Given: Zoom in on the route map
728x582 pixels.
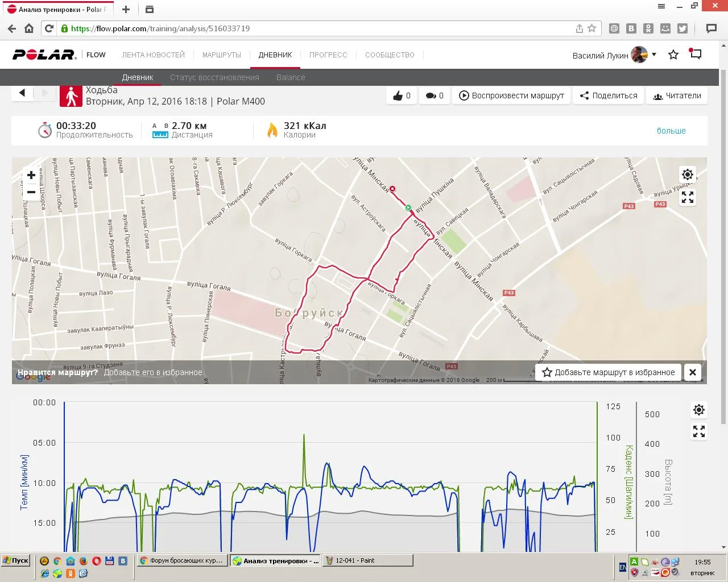Looking at the screenshot, I should 31,175.
